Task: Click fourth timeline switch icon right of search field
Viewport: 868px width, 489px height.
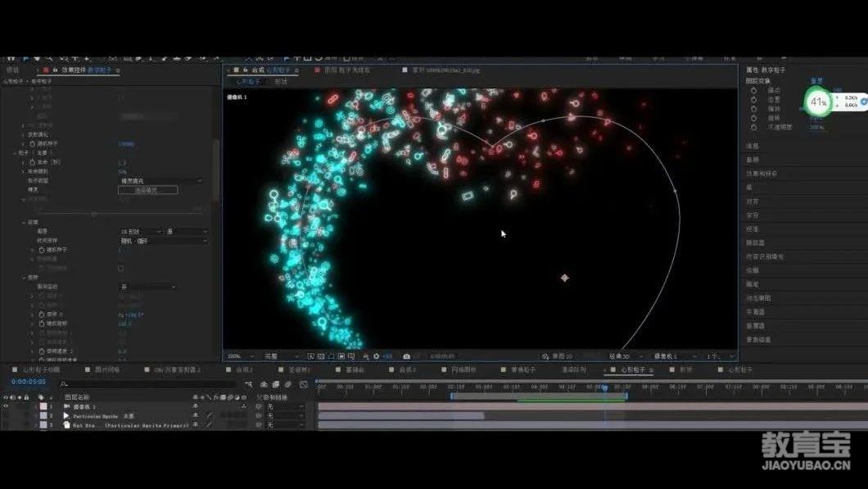Action: tap(288, 384)
